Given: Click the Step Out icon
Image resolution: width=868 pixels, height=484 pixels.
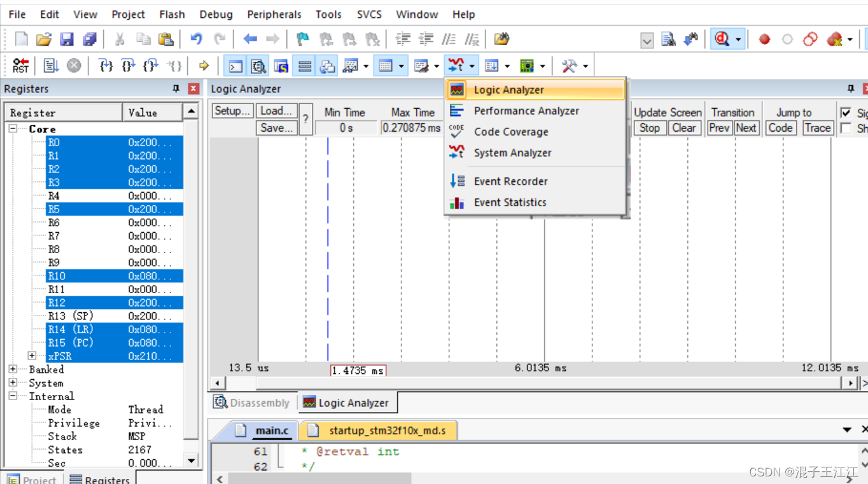Looking at the screenshot, I should (x=151, y=66).
